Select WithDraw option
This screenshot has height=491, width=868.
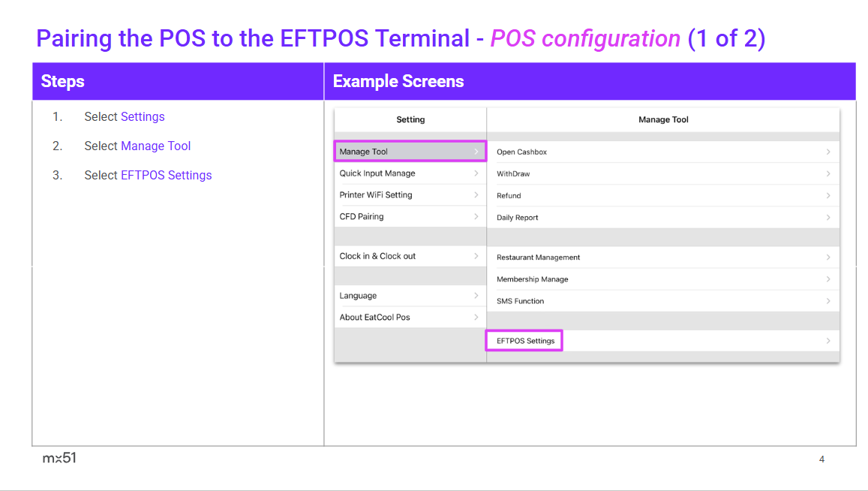point(513,174)
